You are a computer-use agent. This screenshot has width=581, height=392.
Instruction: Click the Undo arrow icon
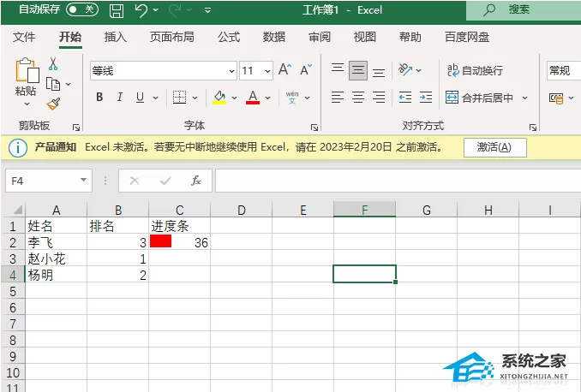point(141,10)
